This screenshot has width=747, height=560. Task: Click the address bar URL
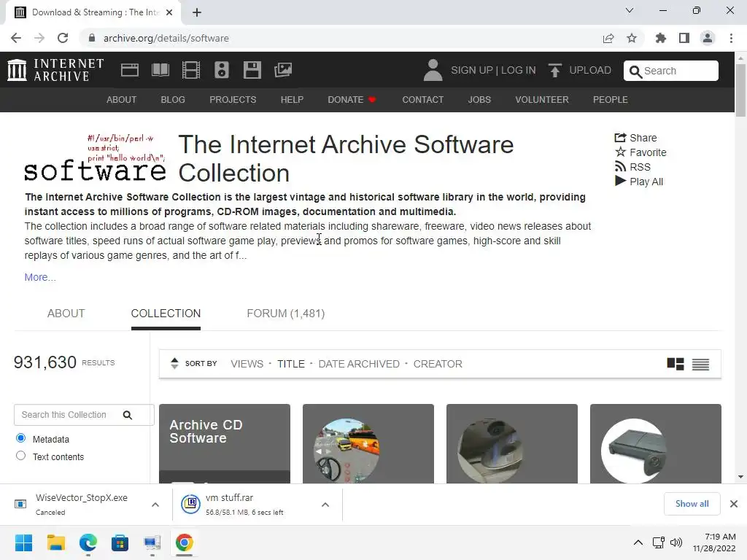[166, 38]
